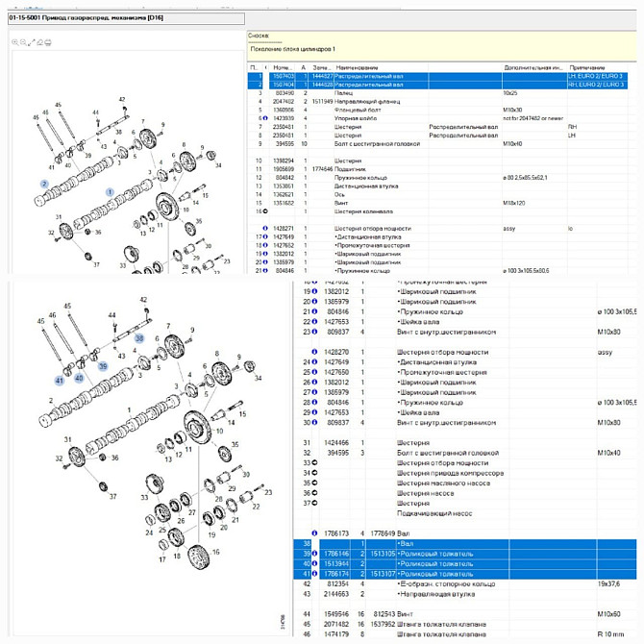Click the eraser clear-selection icon
644x644 pixels.
tap(39, 42)
